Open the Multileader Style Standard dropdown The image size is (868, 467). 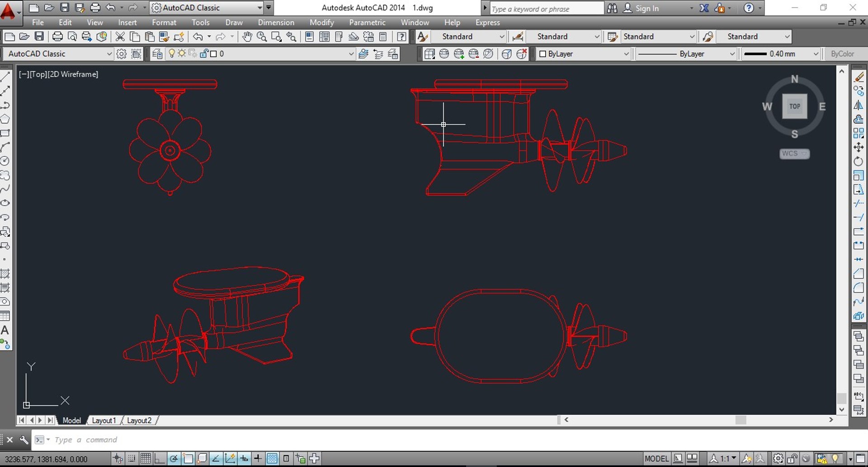tap(787, 37)
